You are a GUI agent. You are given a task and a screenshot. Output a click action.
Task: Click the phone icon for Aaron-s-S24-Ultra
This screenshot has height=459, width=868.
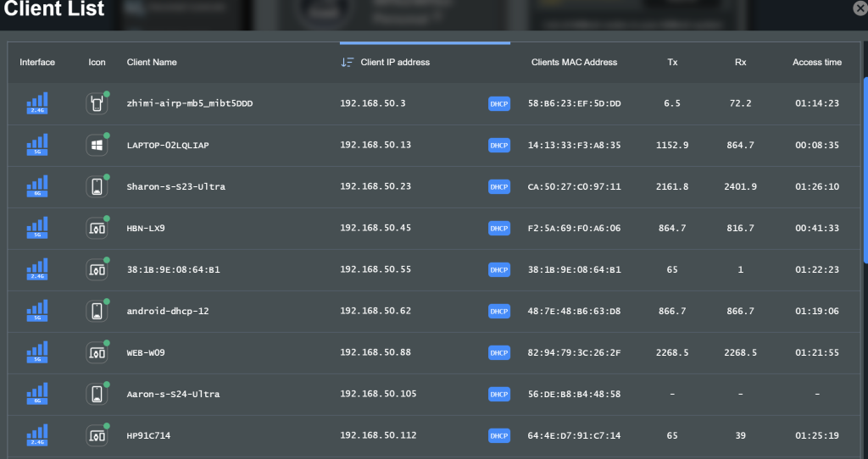coord(97,394)
